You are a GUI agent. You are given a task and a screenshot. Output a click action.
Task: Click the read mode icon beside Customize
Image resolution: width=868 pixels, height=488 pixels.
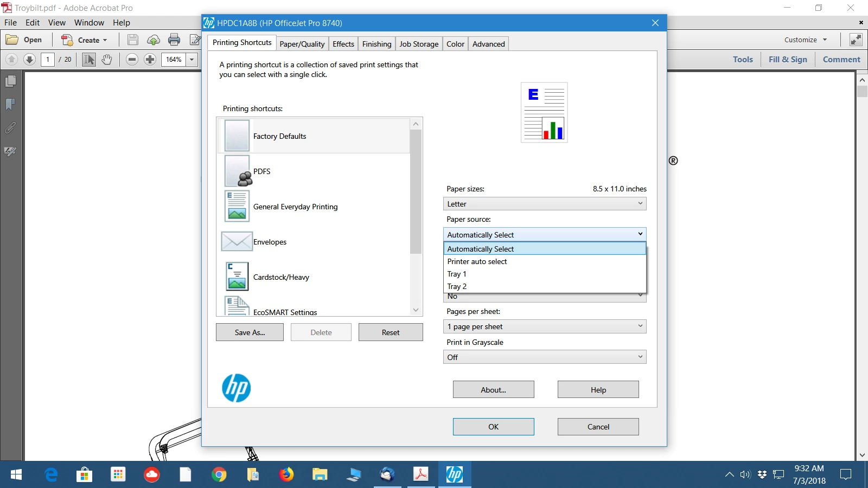click(x=856, y=40)
